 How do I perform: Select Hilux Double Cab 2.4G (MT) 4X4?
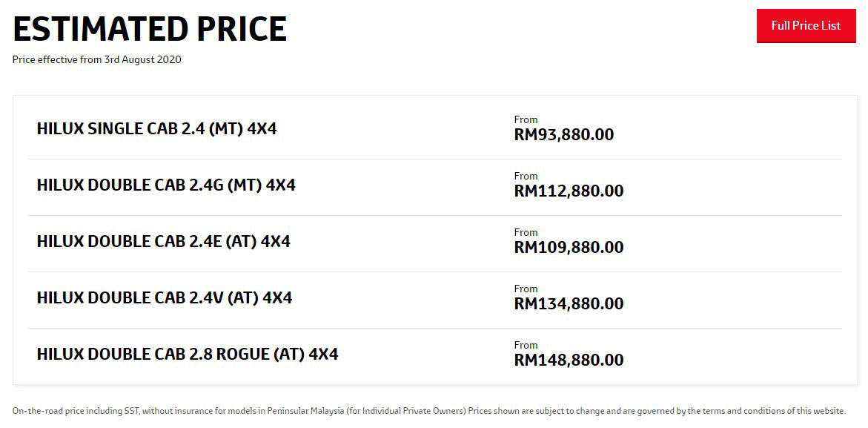pos(166,185)
